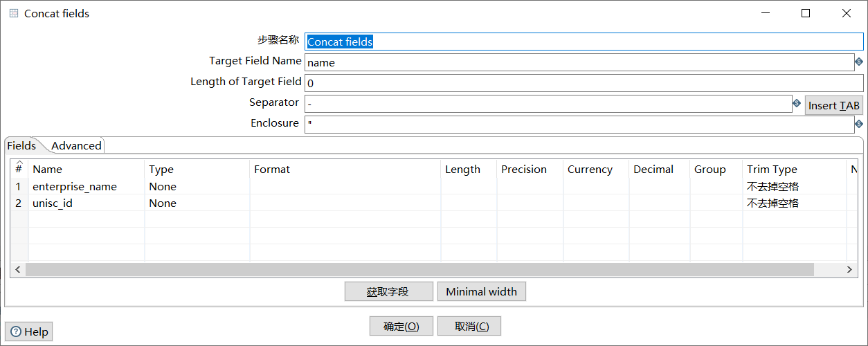Click the Format cell of enterprise_name row
The height and width of the screenshot is (346, 868).
coord(345,187)
